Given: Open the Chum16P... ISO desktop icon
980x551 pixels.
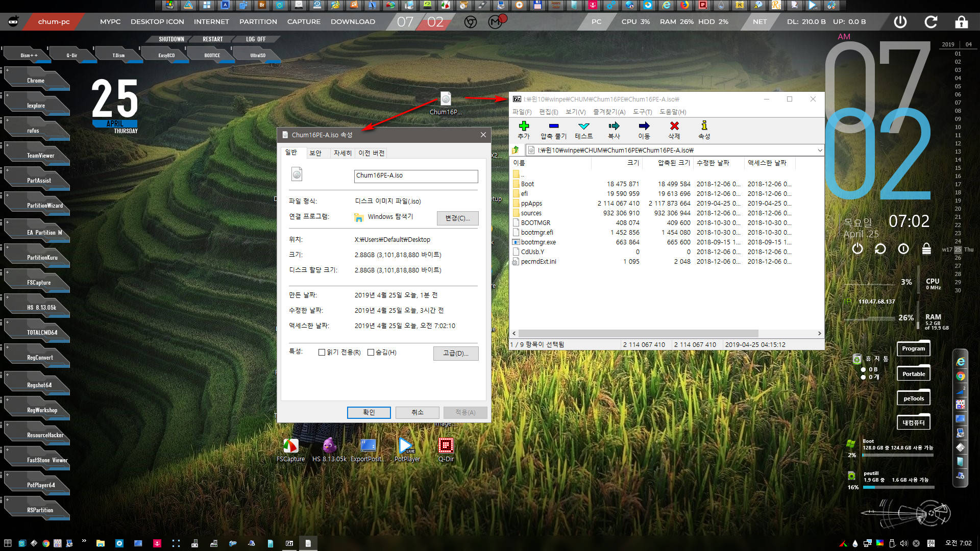Looking at the screenshot, I should click(x=446, y=104).
